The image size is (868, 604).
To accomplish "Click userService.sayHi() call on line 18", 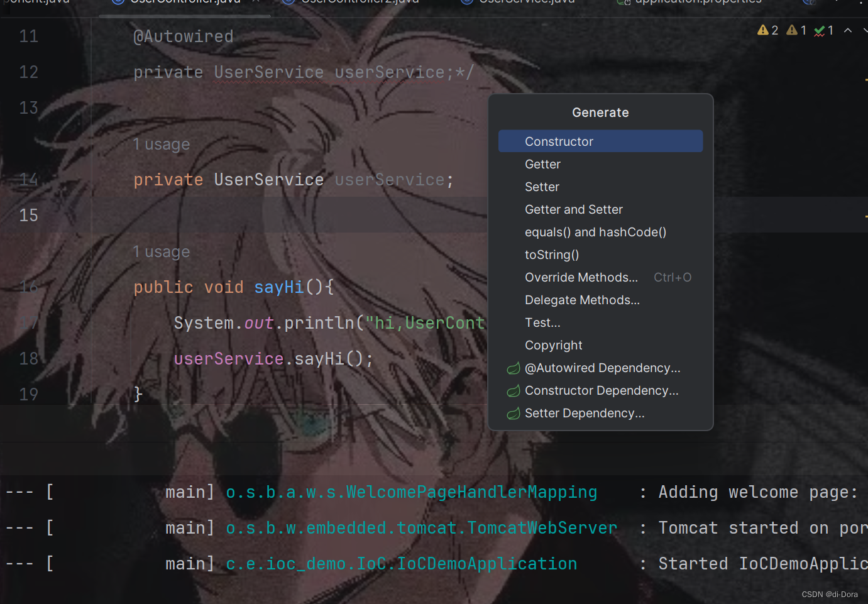I will [x=273, y=359].
